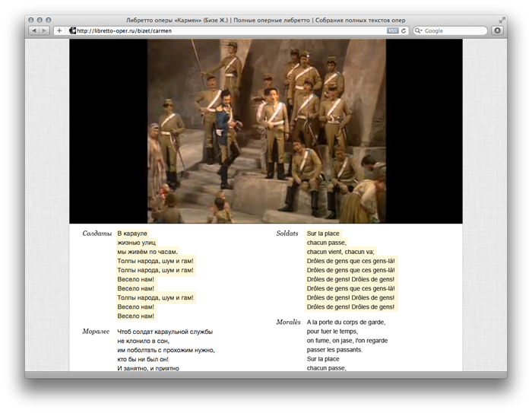Go back to the previous page
532x413 pixels.
pos(33,31)
